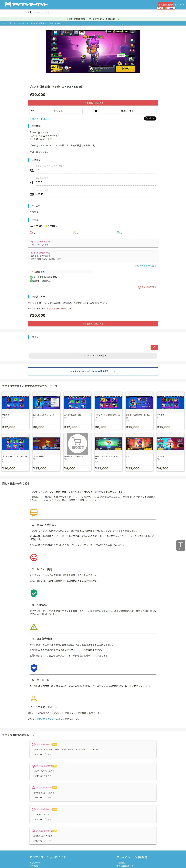
Task: Click the yellow payment card icon
Action: pos(34,513)
